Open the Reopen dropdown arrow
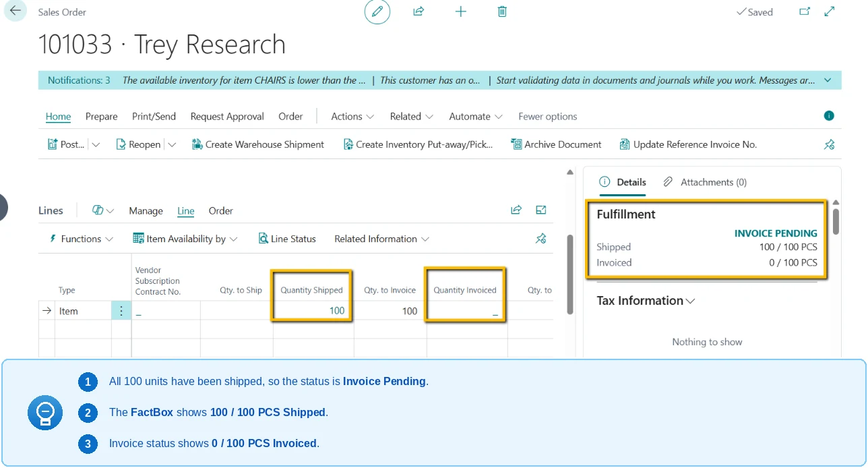The width and height of the screenshot is (868, 468). (172, 144)
